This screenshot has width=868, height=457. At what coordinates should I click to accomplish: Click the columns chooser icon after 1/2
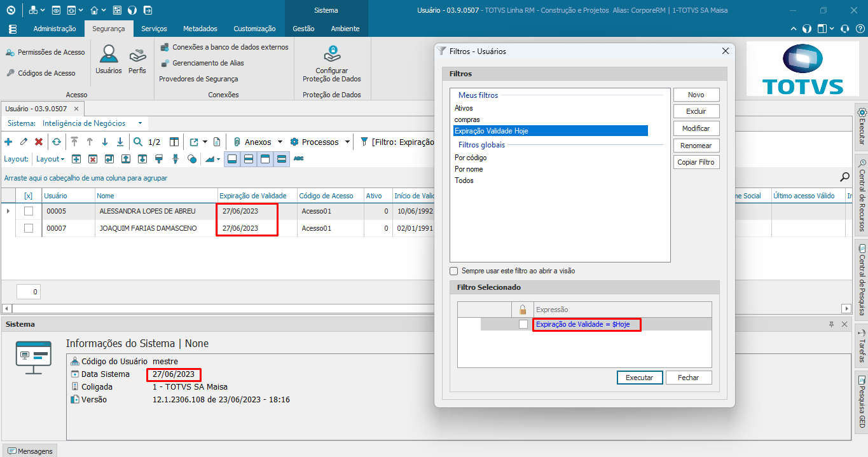click(x=174, y=142)
